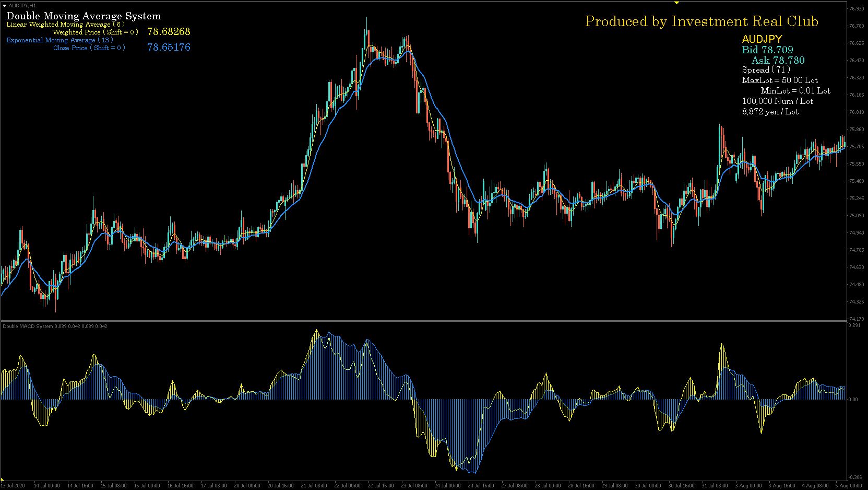The width and height of the screenshot is (868, 490).
Task: Click the 'Ask 78.780' readout
Action: [778, 60]
